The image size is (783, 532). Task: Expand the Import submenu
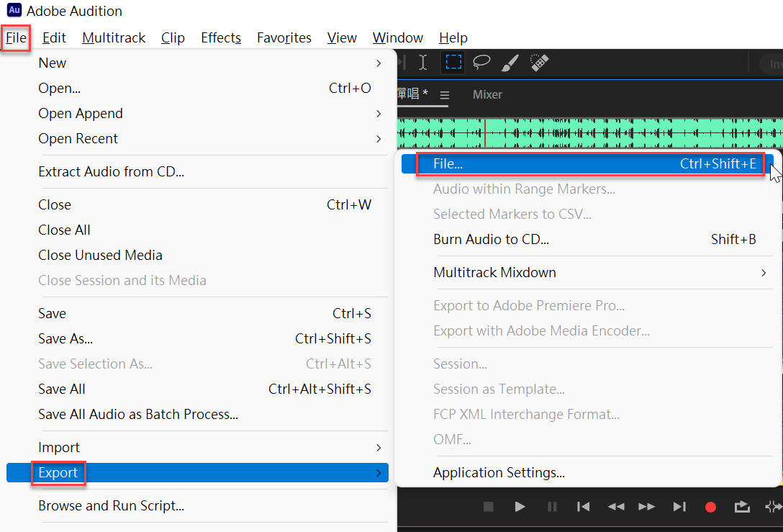click(x=197, y=448)
